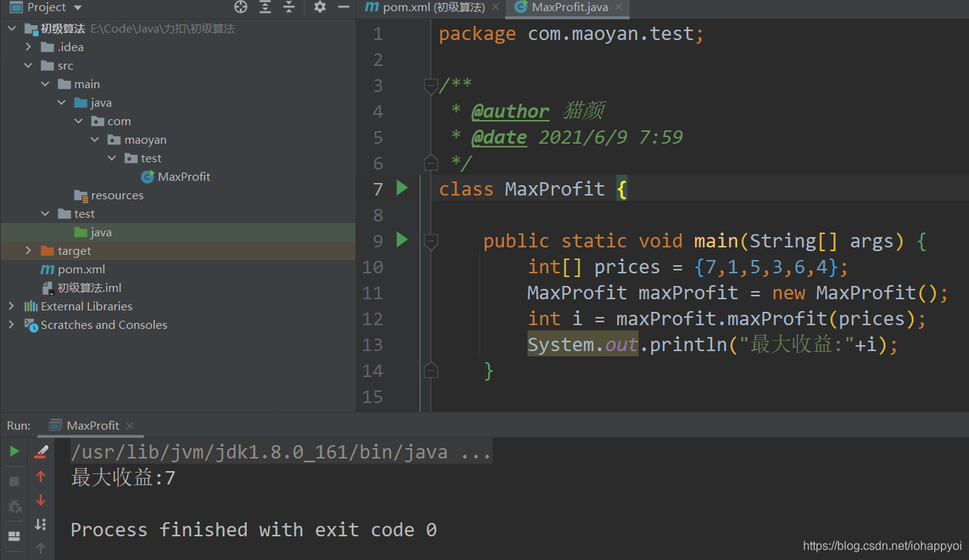Expand External Libraries node
969x560 pixels.
[x=11, y=307]
